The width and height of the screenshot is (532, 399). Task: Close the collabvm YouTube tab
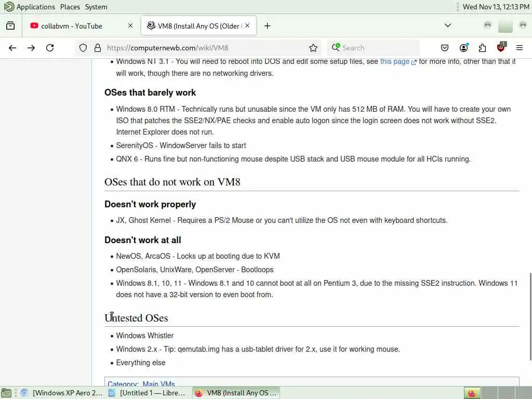(130, 26)
